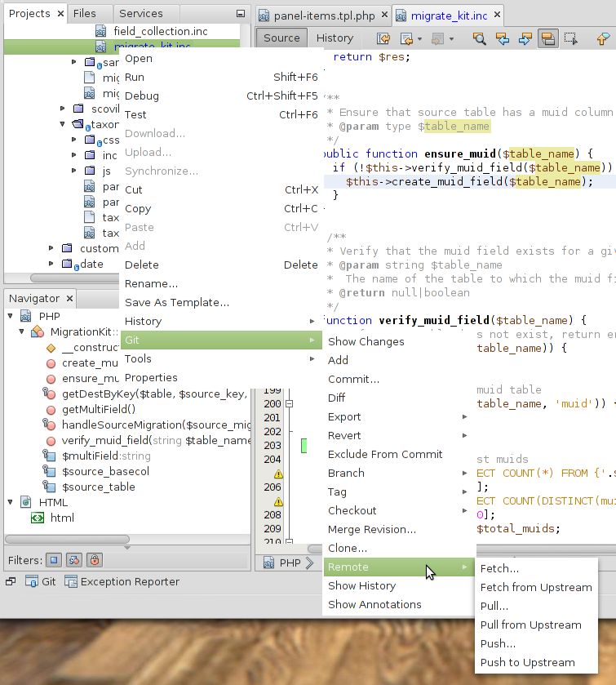This screenshot has width=616, height=685.
Task: Close the migrate_kit.inc editor tab
Action: pos(497,15)
